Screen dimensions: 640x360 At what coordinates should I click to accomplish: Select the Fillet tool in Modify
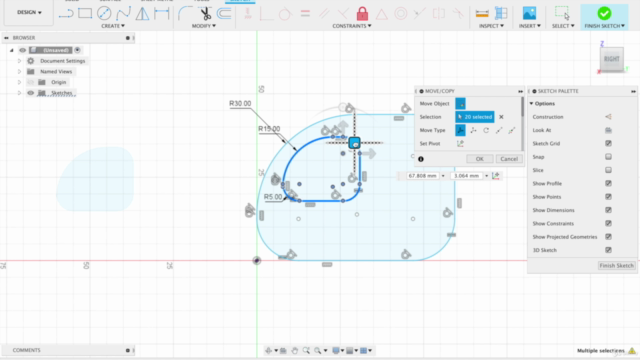point(184,13)
